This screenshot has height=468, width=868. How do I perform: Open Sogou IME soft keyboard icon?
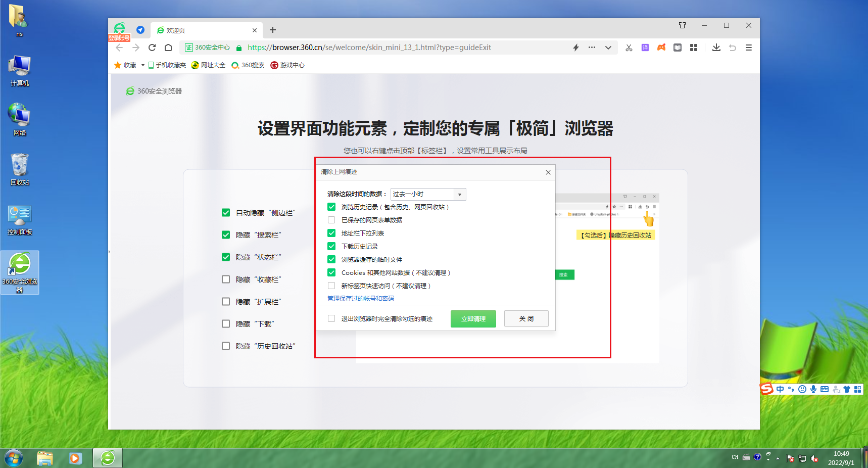pos(825,389)
